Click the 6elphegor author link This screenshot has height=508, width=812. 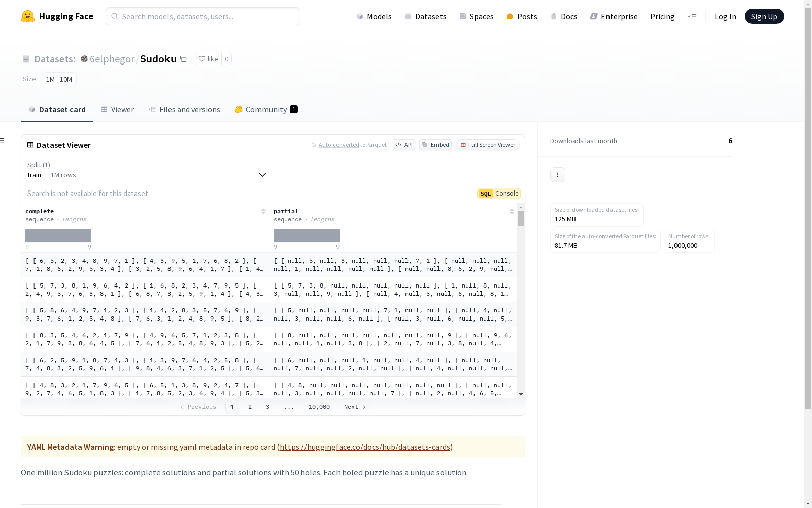(x=112, y=59)
